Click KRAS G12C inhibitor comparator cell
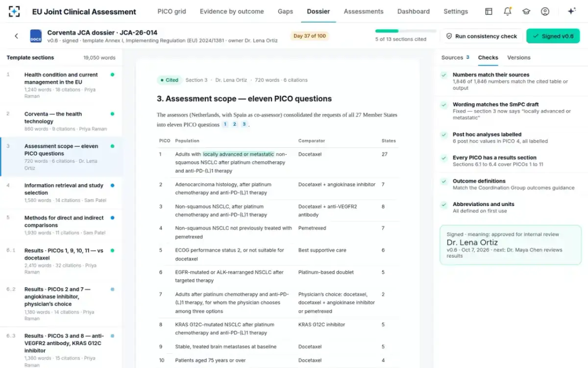The height and width of the screenshot is (368, 588). pos(321,325)
